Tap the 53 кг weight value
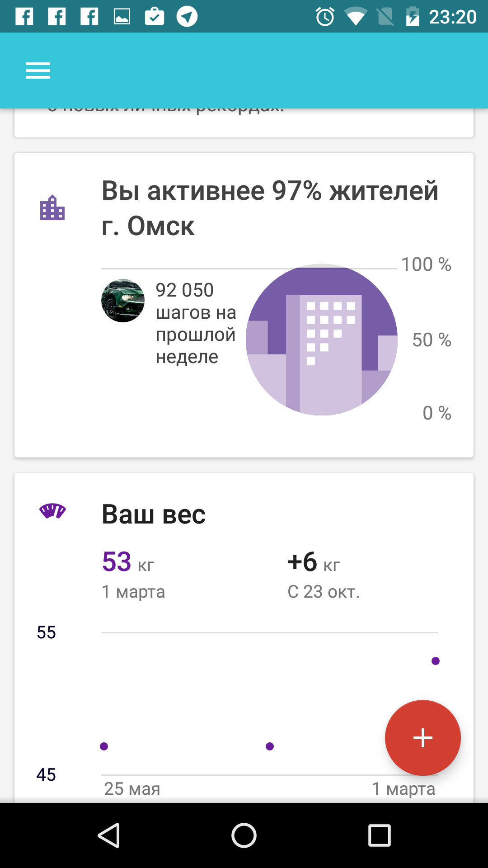The image size is (488, 868). [128, 562]
